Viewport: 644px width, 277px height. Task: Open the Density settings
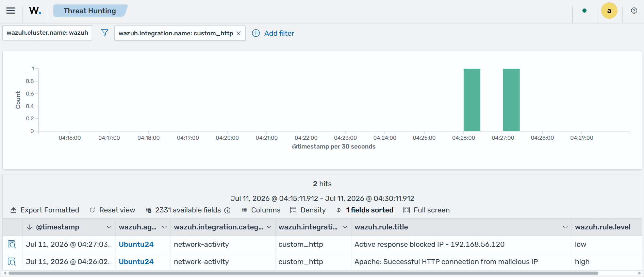[308, 210]
